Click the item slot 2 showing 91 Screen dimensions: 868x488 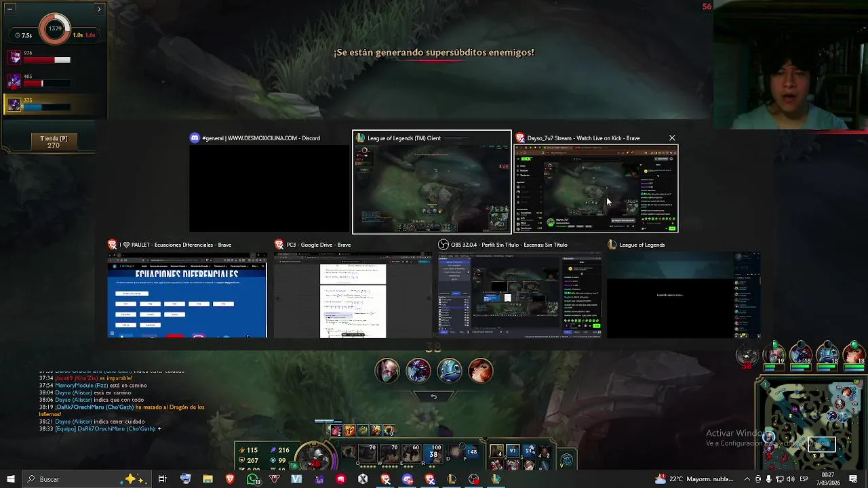click(x=513, y=451)
